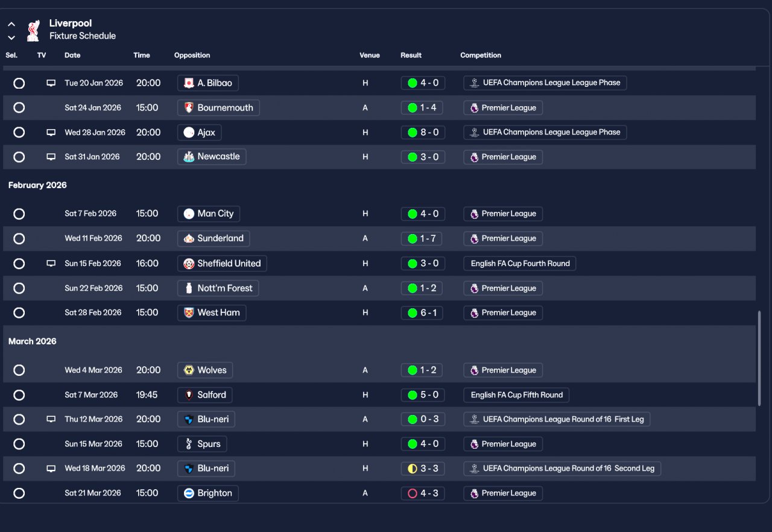Click the yellow draw indicator on the 3-3 result
The width and height of the screenshot is (772, 532).
coord(413,469)
